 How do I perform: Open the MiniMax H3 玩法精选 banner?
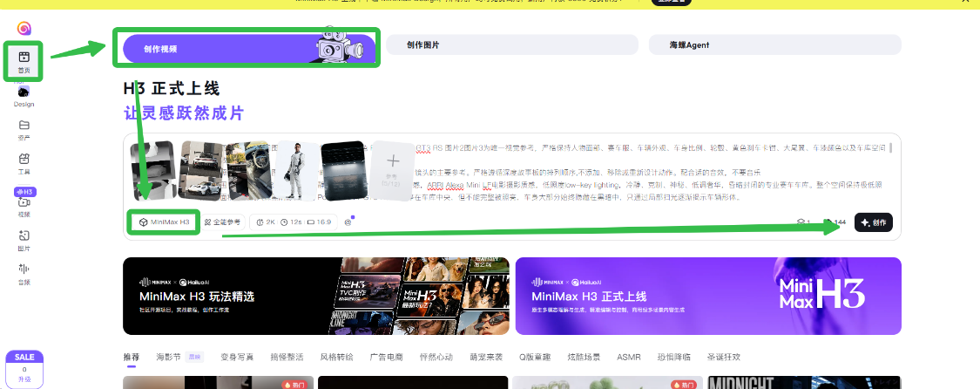point(316,296)
